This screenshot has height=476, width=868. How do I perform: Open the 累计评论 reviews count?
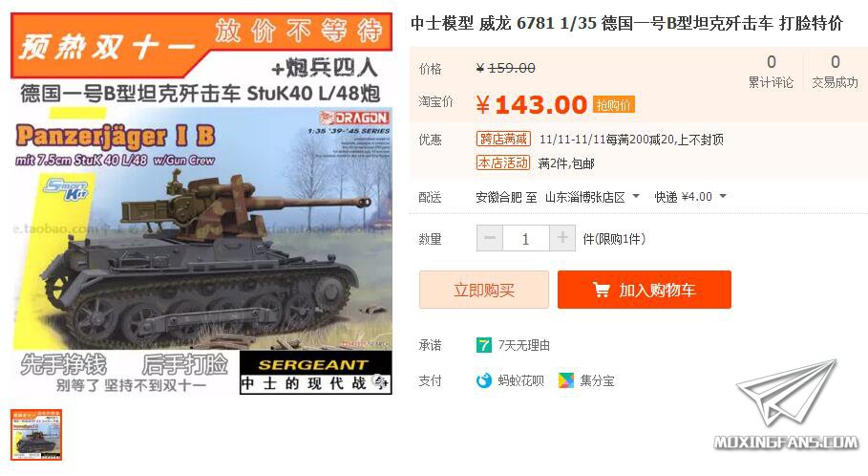coord(772,71)
